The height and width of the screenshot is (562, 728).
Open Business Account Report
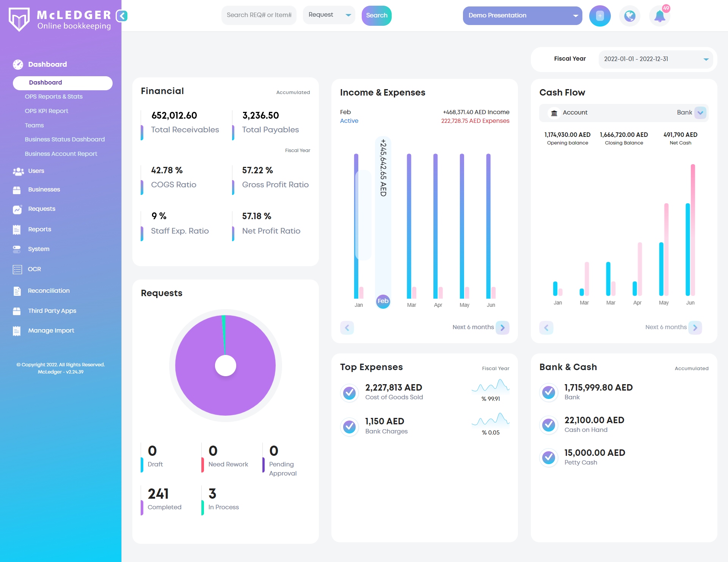(x=61, y=154)
